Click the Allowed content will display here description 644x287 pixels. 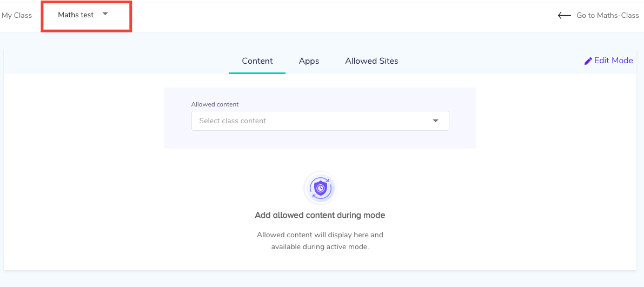pos(320,241)
